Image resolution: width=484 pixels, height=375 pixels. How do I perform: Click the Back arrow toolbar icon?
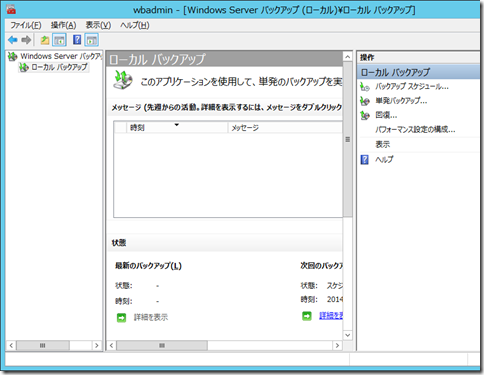pyautogui.click(x=13, y=40)
